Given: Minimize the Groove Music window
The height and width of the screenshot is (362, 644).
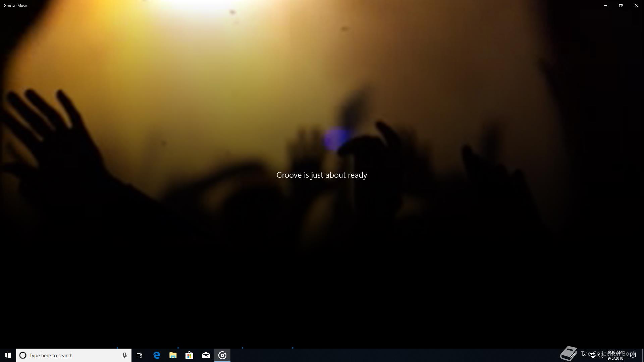Looking at the screenshot, I should (x=605, y=5).
